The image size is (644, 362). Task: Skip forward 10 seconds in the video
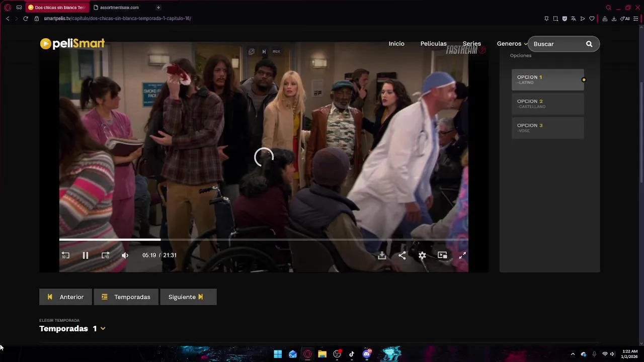pos(105,255)
